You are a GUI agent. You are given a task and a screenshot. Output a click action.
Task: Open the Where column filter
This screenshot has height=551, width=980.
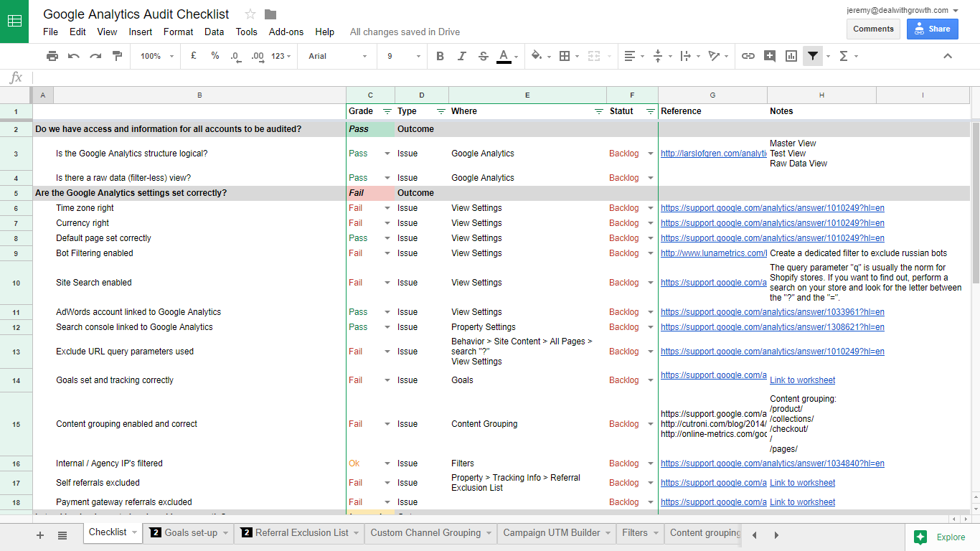[x=599, y=111]
